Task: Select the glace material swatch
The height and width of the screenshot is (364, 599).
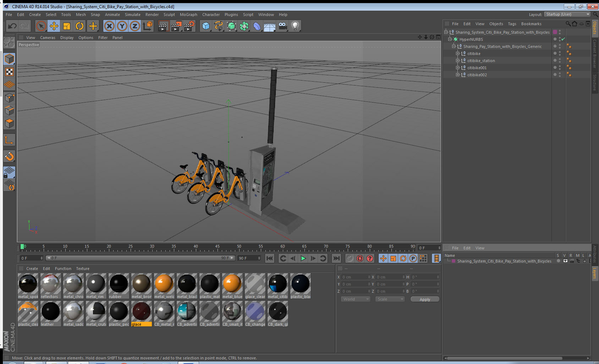Action: [x=142, y=314]
